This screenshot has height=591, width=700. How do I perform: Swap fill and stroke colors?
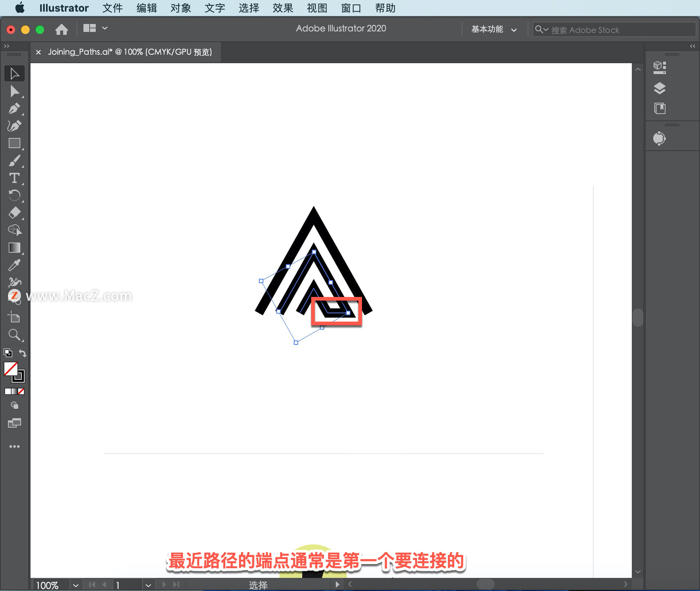point(23,353)
